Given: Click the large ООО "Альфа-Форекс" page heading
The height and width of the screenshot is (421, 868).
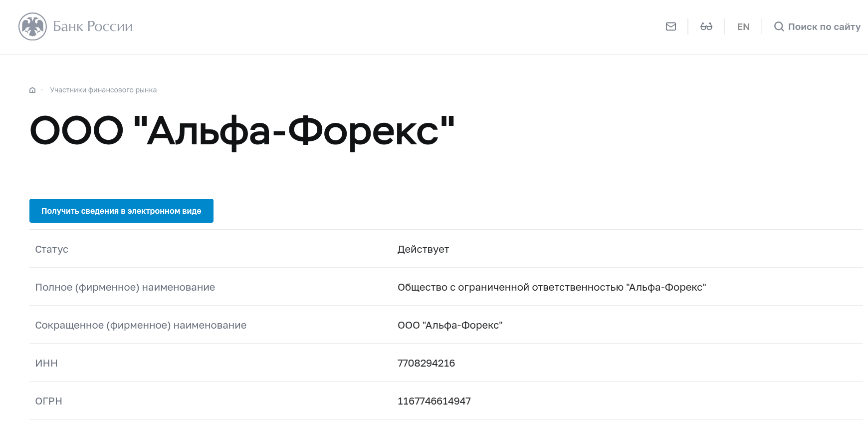Looking at the screenshot, I should tap(242, 131).
